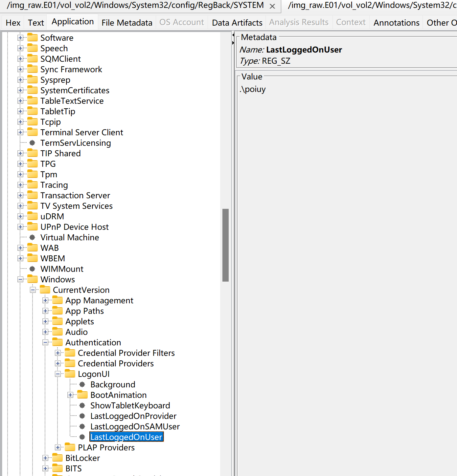Select the Background value icon under LogonUI
457x476 pixels.
coord(82,384)
